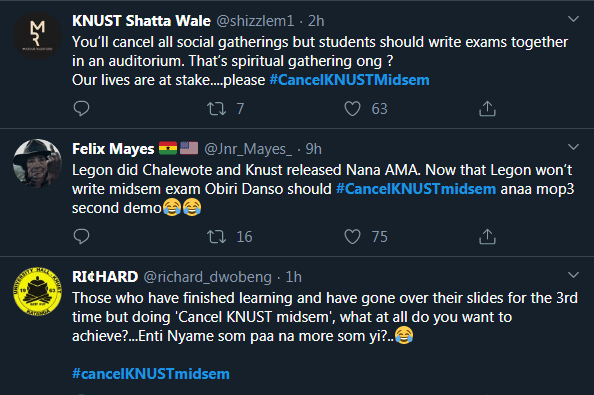Open RI¢HARD's yellow crest avatar
This screenshot has height=395, width=594.
click(x=37, y=291)
